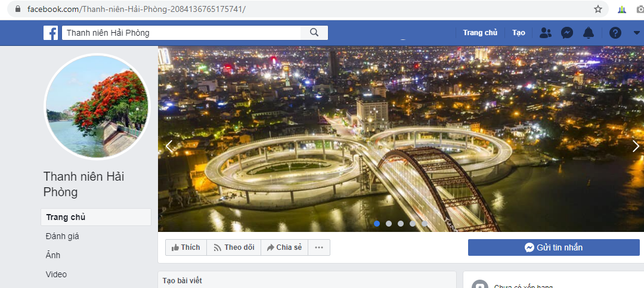Open the Đánh giá tab in sidebar
This screenshot has width=644, height=288.
63,236
